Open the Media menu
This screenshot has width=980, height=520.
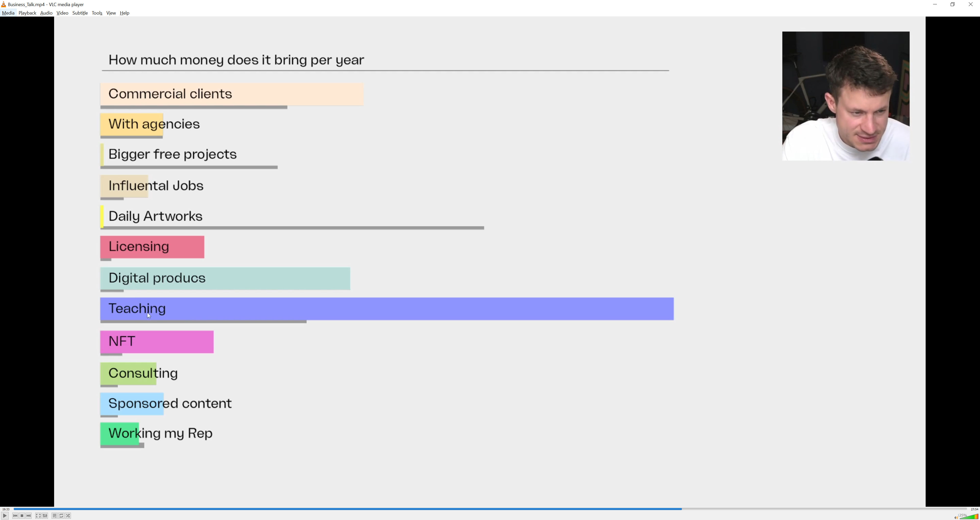pos(8,13)
